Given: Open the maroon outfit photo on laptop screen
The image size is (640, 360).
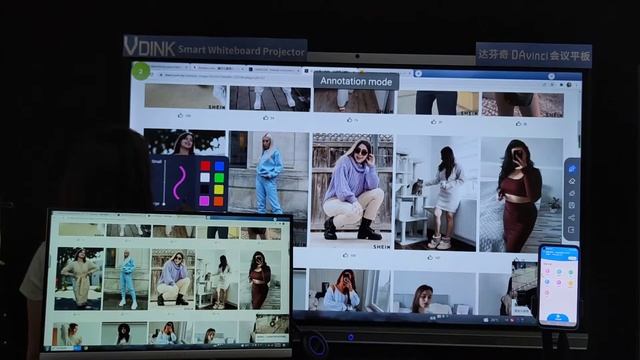Looking at the screenshot, I should tap(260, 280).
